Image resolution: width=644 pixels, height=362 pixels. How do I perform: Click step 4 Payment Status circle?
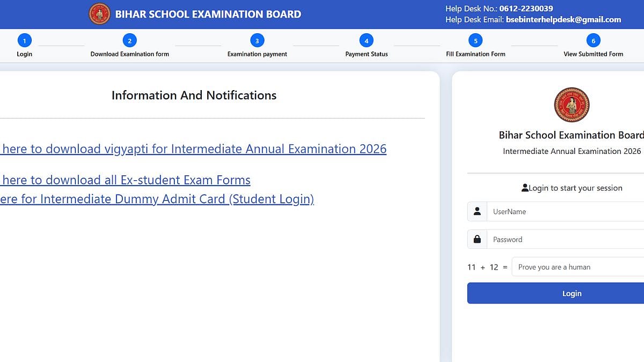click(366, 40)
